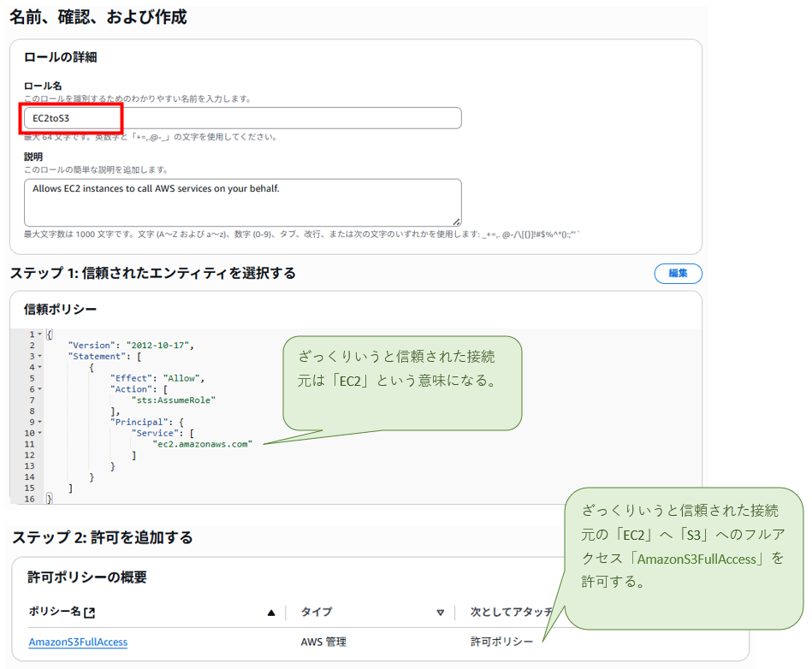Sort by ポリシー名 using the ascending triangle icon
Image resolution: width=812 pixels, height=669 pixels.
[x=271, y=613]
